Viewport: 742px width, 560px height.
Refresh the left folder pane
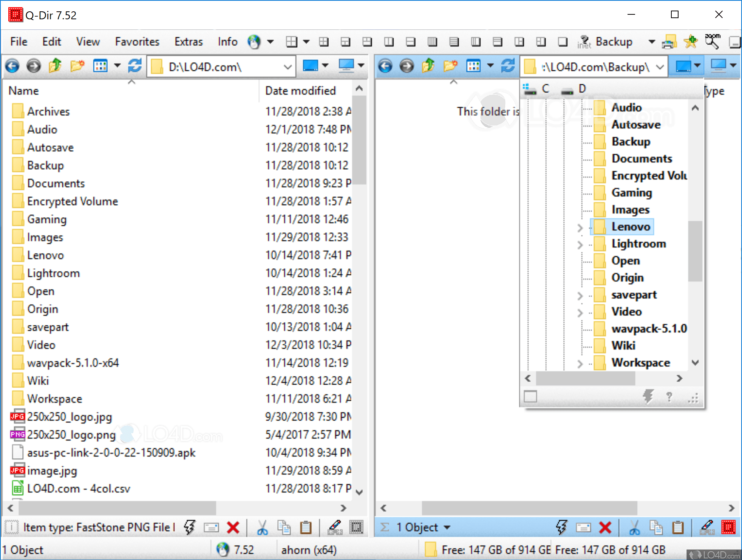pyautogui.click(x=134, y=66)
